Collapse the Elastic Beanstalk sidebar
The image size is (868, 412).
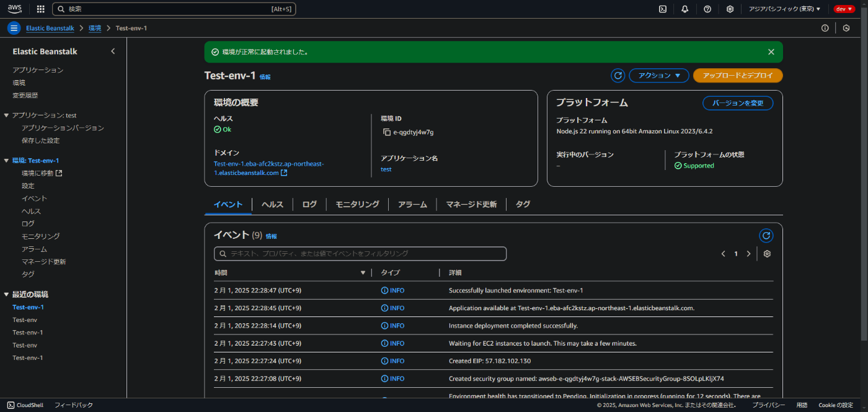click(113, 52)
